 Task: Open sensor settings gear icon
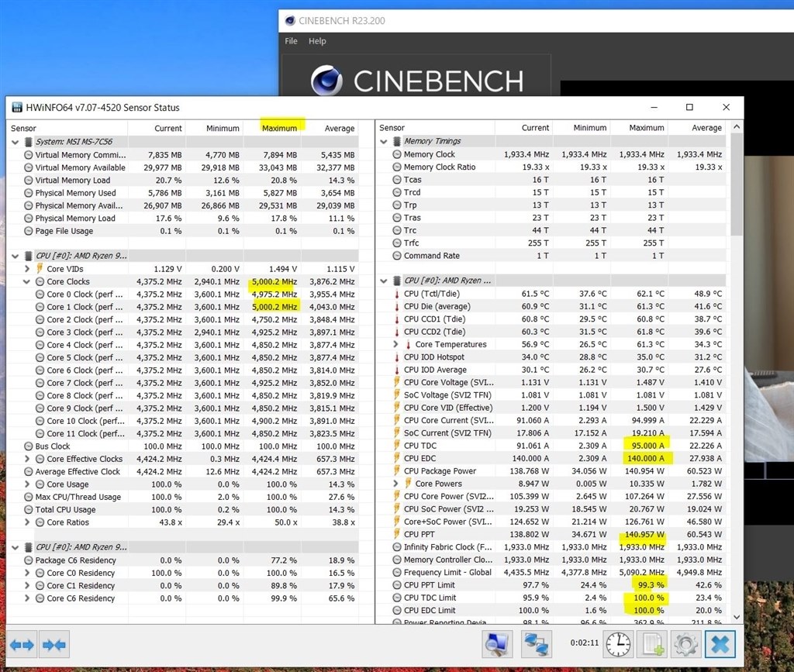point(685,645)
